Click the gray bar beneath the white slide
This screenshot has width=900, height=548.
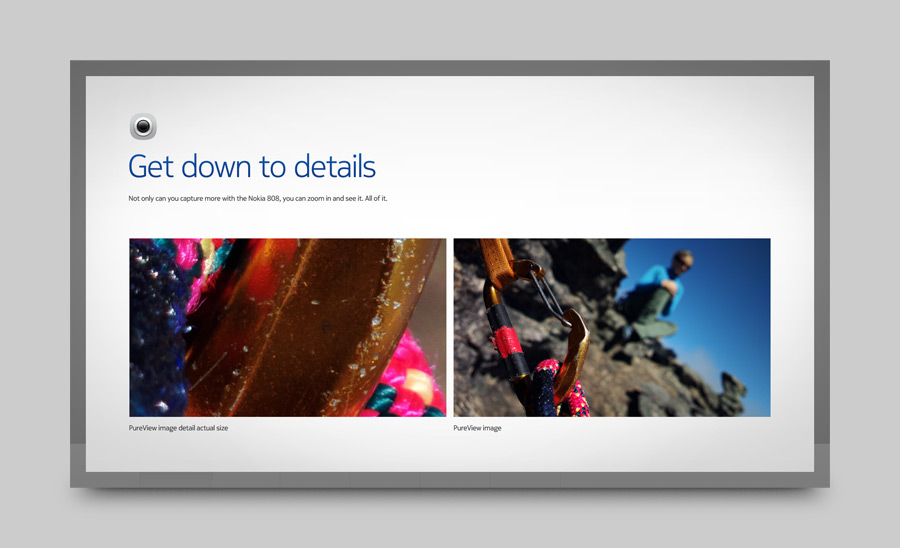pos(450,480)
